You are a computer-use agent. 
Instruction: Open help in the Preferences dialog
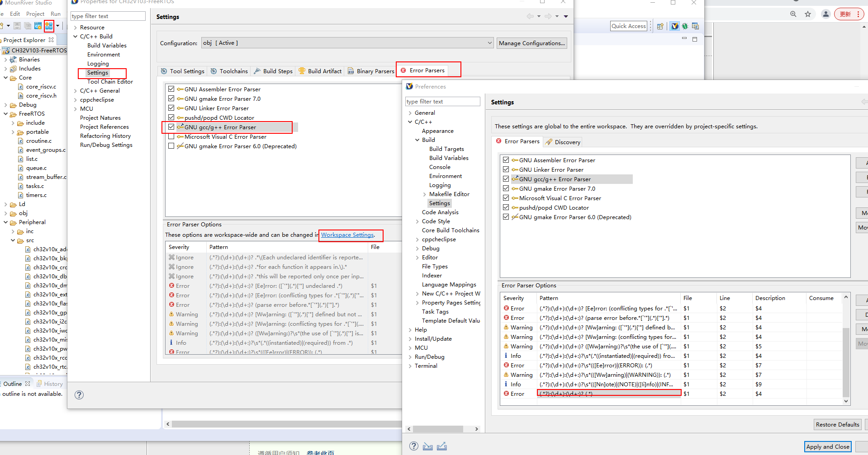click(413, 446)
